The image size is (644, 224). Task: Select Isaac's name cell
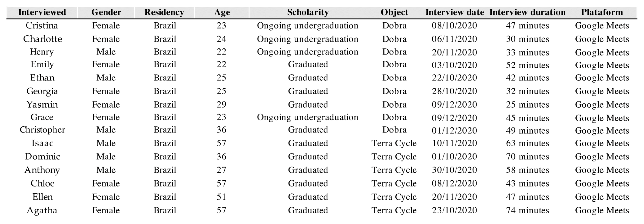click(x=42, y=143)
